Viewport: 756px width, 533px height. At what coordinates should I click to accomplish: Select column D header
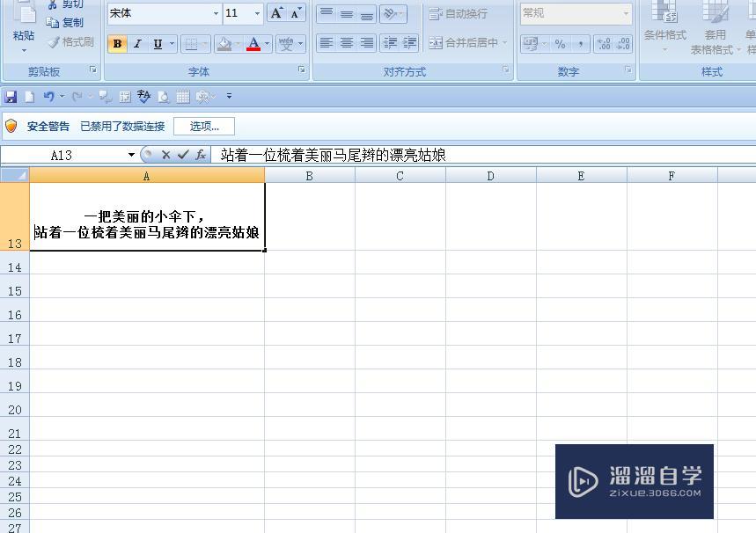coord(490,176)
